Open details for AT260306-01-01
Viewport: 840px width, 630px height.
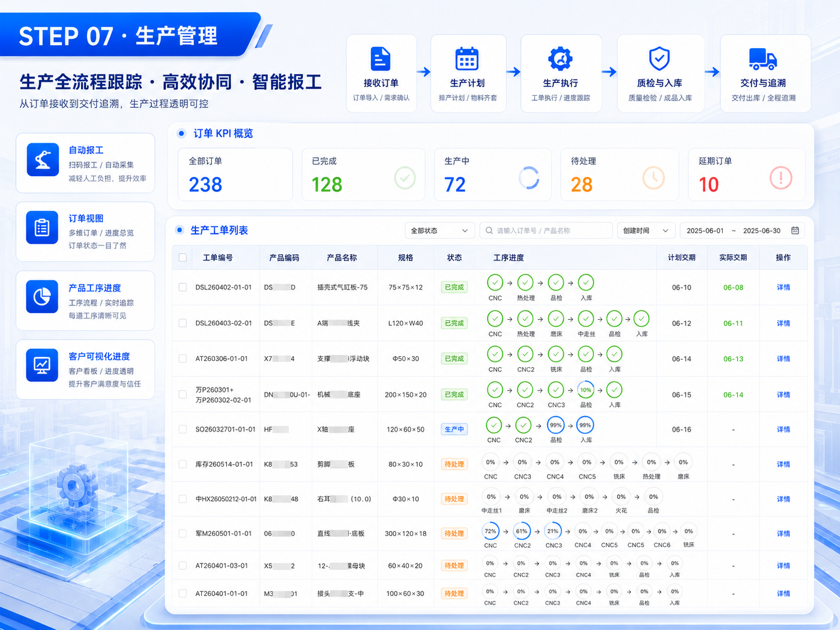pos(783,359)
